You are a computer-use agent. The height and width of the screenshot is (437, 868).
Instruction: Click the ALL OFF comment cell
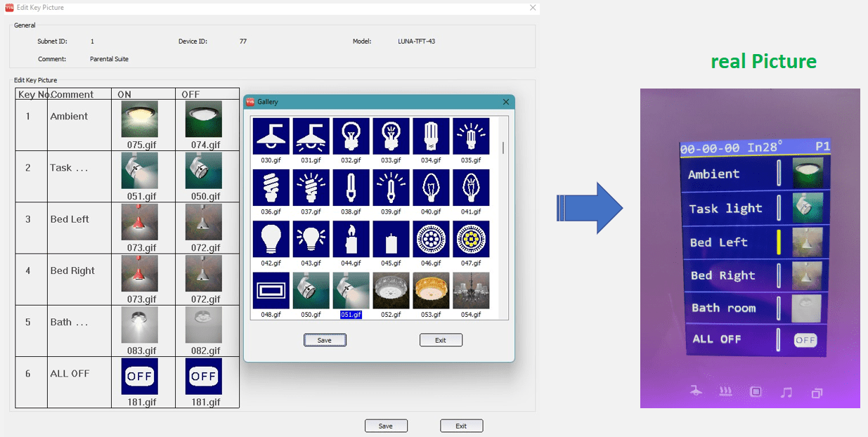pos(79,382)
